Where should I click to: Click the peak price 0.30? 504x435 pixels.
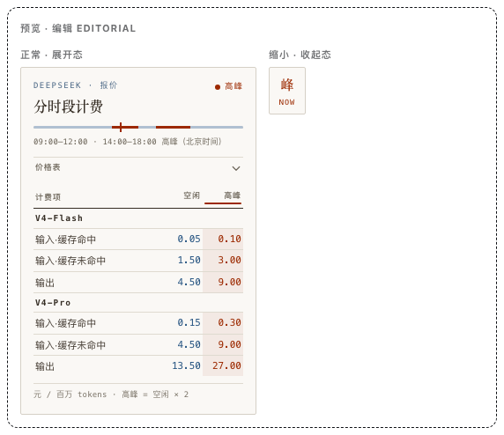click(x=229, y=322)
